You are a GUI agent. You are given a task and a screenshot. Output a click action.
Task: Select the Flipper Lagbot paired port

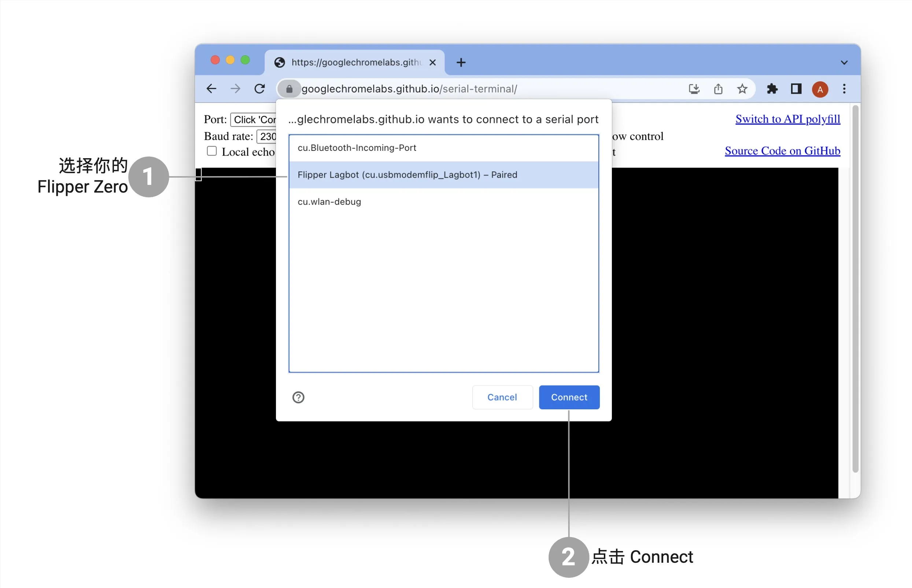pyautogui.click(x=444, y=175)
